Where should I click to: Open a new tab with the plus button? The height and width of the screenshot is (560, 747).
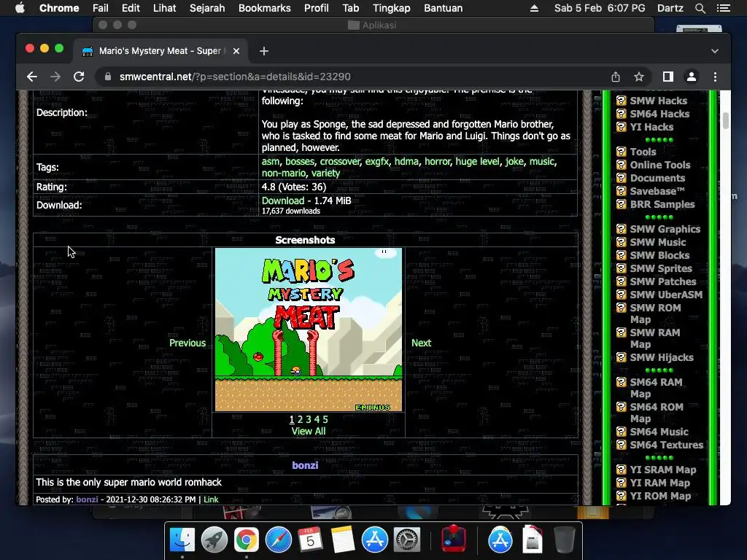coord(264,51)
